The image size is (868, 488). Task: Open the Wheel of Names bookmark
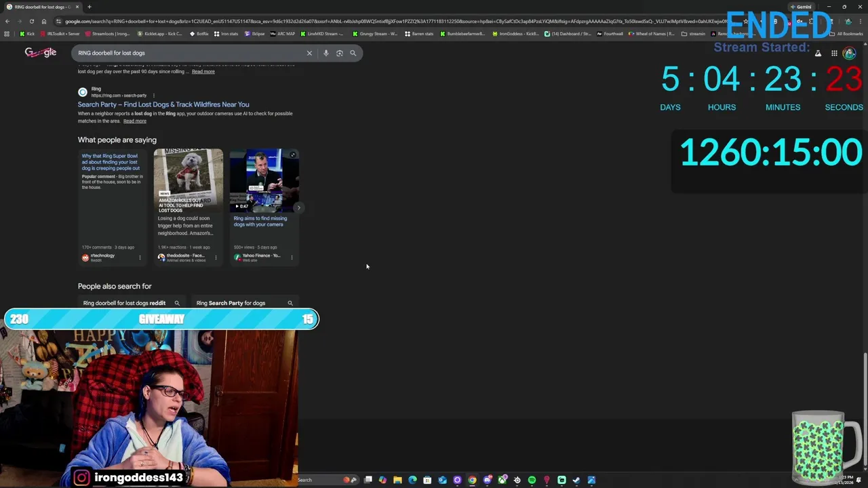652,33
